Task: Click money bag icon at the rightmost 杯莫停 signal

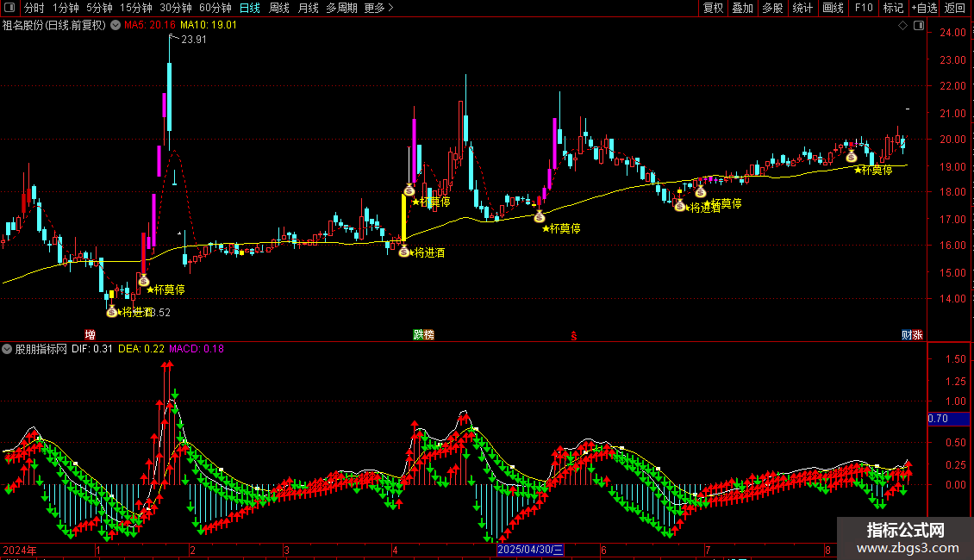Action: 852,157
